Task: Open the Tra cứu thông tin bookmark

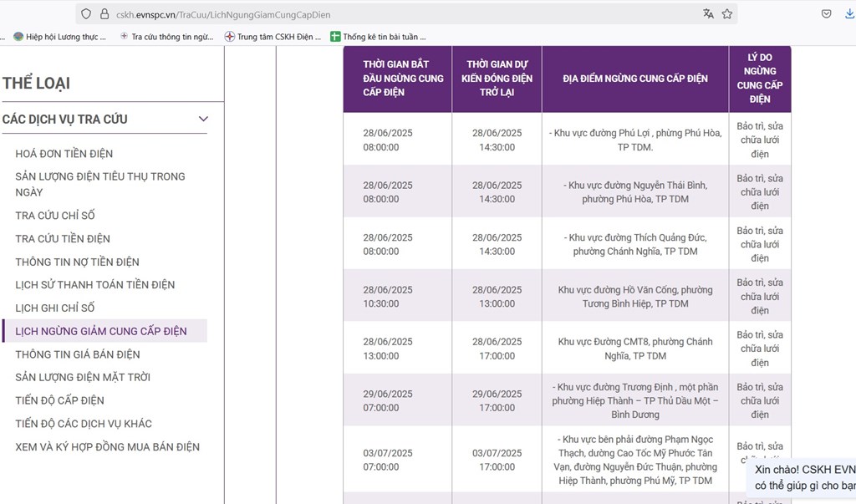Action: [166, 37]
